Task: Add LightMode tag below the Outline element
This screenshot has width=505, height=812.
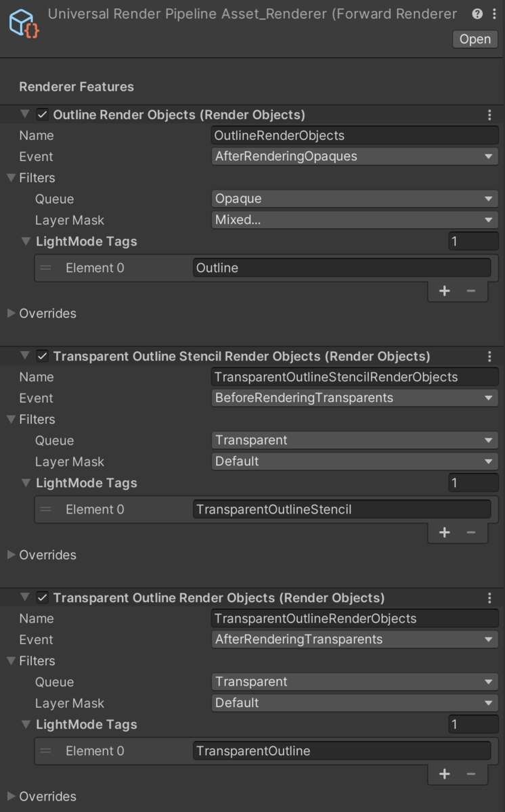Action: tap(444, 291)
